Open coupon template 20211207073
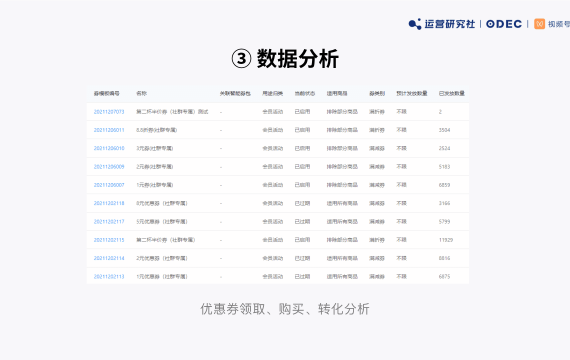 109,112
